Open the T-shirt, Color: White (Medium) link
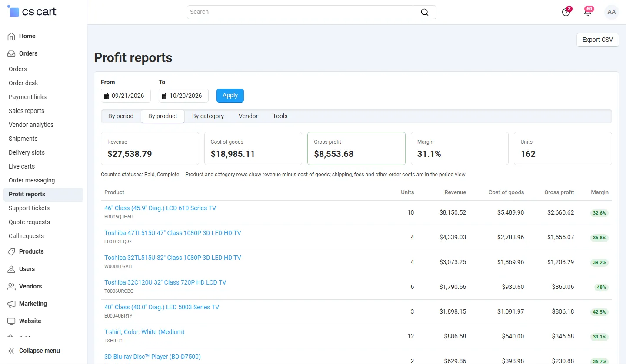The height and width of the screenshot is (364, 626). (x=144, y=332)
